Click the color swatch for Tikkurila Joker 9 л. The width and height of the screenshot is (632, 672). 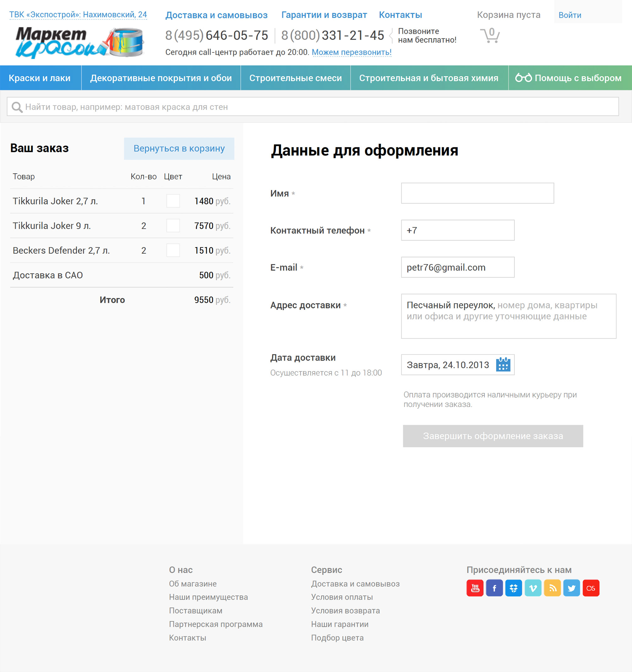coord(173,225)
